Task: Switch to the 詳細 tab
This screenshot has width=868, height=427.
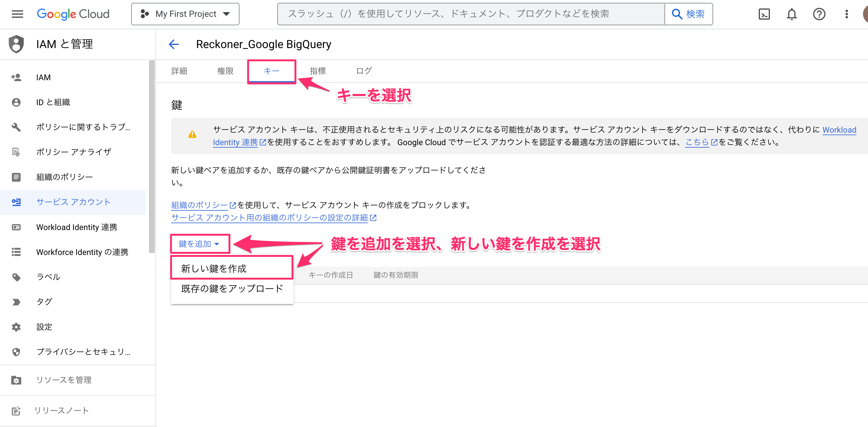Action: pos(179,71)
